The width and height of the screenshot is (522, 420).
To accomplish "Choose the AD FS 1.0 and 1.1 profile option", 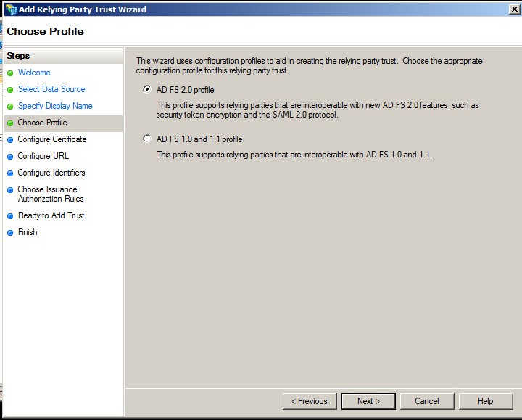I will (146, 139).
